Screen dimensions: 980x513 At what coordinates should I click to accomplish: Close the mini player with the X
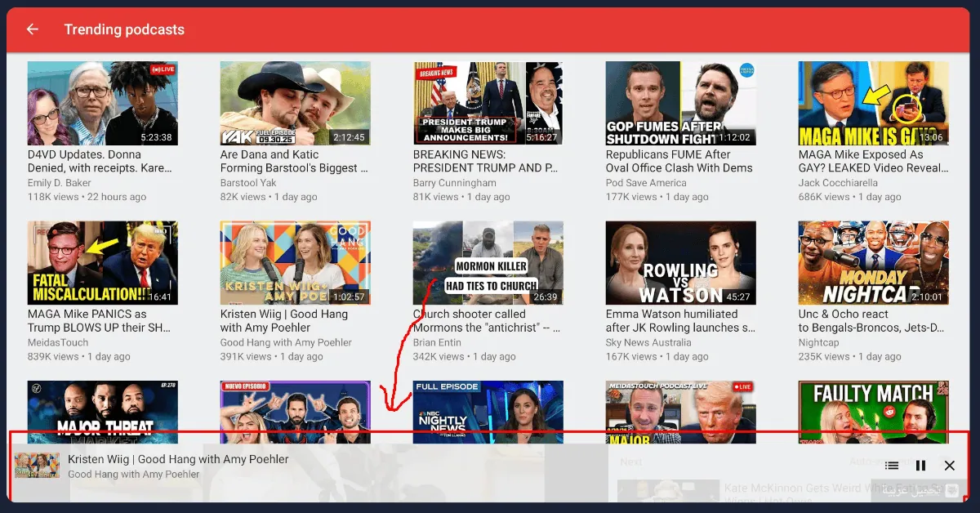pos(949,466)
